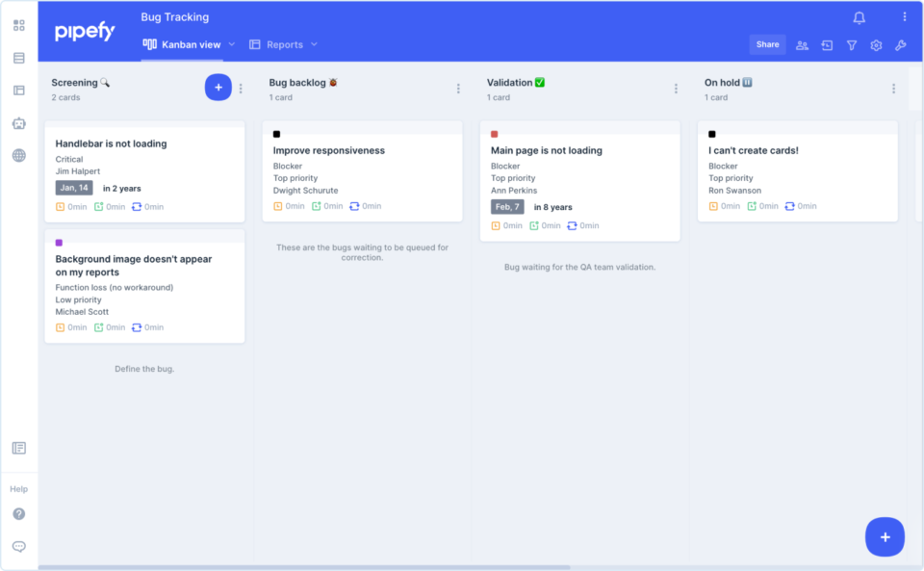Add a new card in the Screening column

tap(218, 87)
